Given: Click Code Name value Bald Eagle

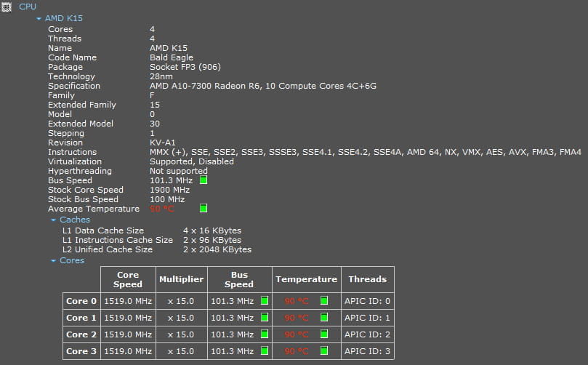Looking at the screenshot, I should pyautogui.click(x=172, y=57).
